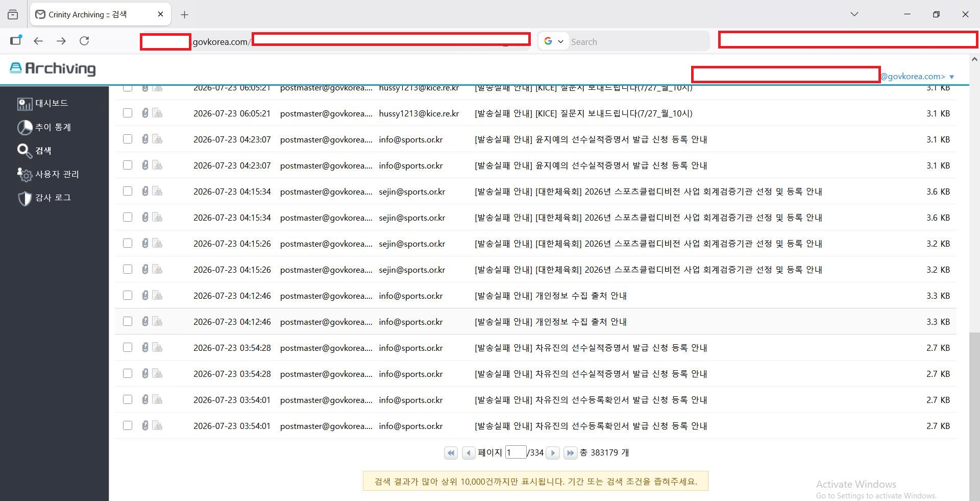
Task: Click attachment clip icon in upper 04:15:34 row
Action: point(145,191)
